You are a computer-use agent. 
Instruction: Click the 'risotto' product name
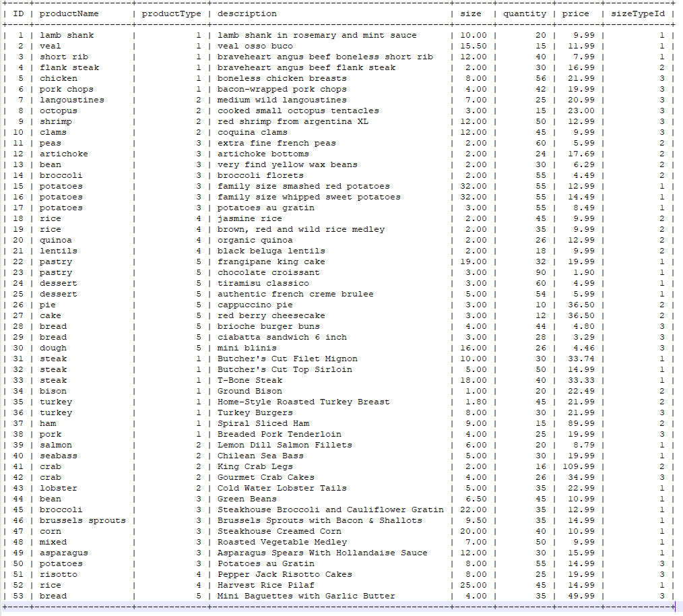click(x=59, y=575)
